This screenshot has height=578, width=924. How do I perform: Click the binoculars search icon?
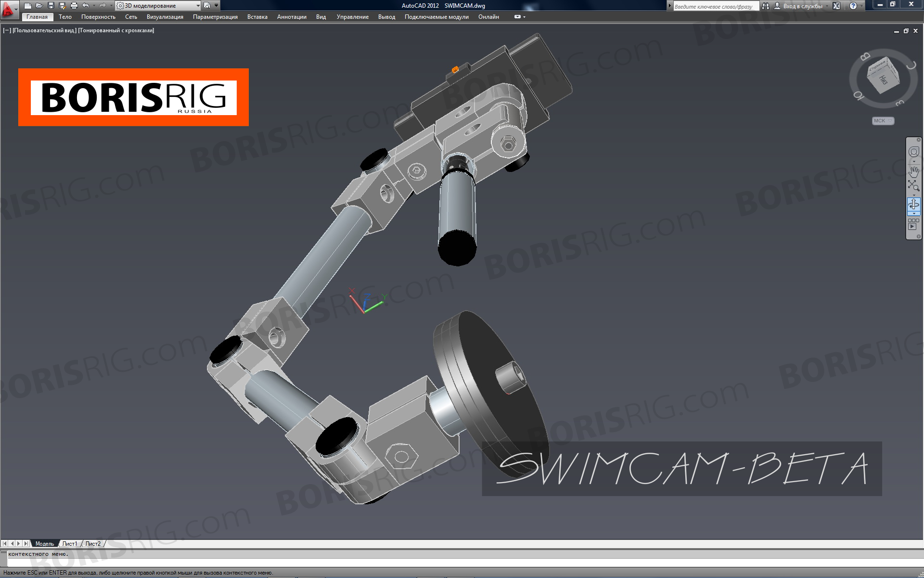coord(766,6)
